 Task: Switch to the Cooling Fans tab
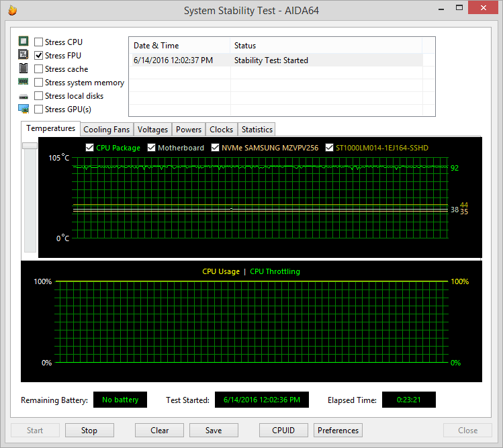tap(107, 130)
